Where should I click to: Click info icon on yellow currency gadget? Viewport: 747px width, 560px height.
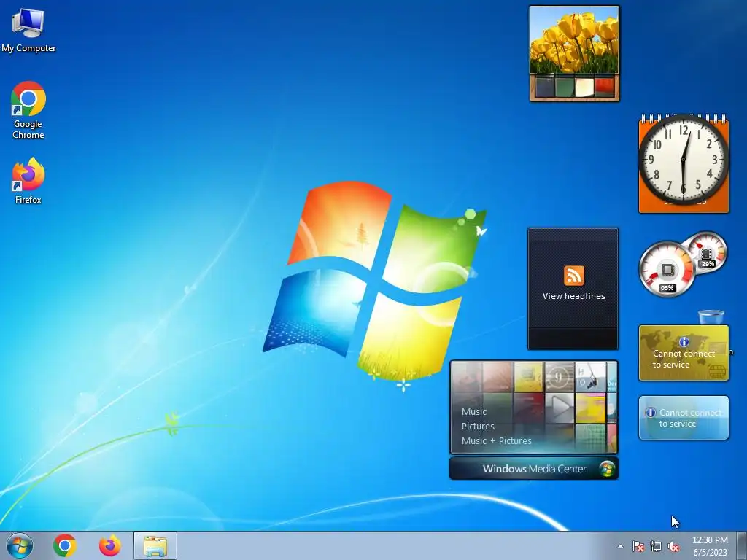pyautogui.click(x=684, y=342)
